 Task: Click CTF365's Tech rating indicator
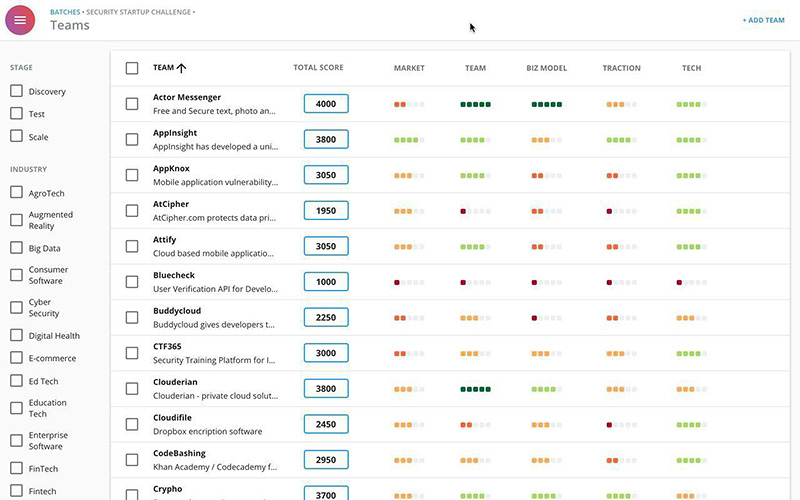click(691, 354)
